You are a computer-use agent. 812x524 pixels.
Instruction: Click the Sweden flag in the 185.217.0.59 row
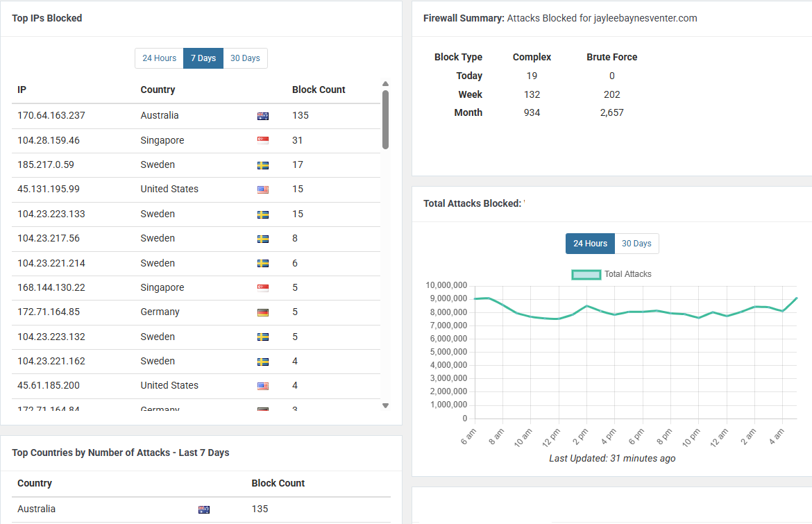pos(263,165)
